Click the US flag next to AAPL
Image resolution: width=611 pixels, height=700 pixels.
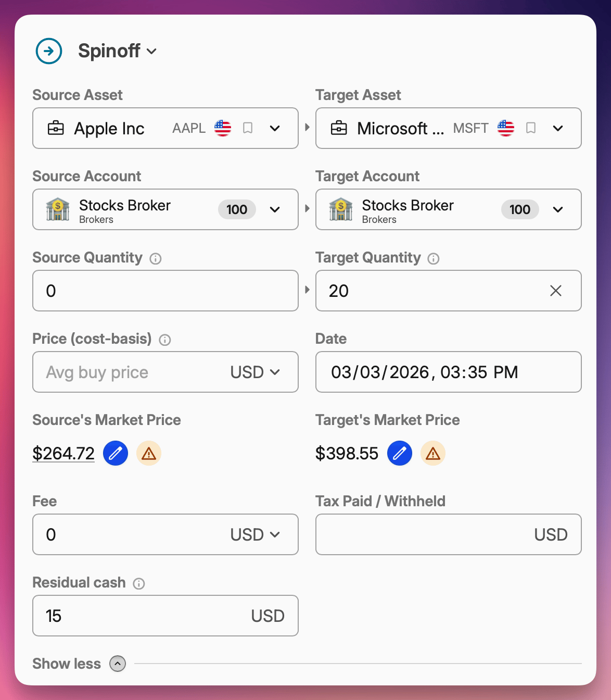[x=222, y=128]
